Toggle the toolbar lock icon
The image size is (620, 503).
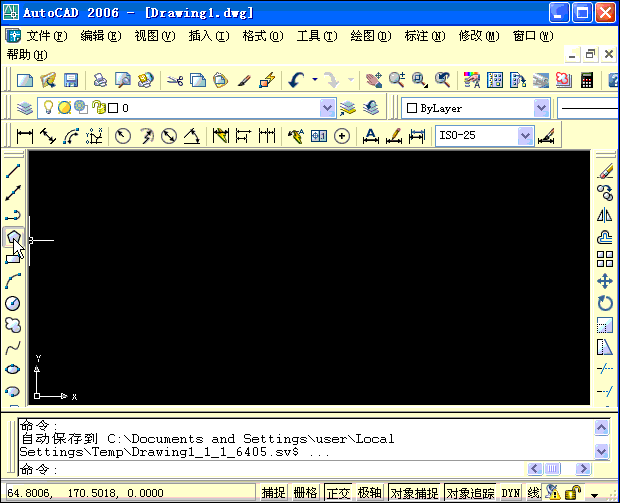(x=573, y=493)
